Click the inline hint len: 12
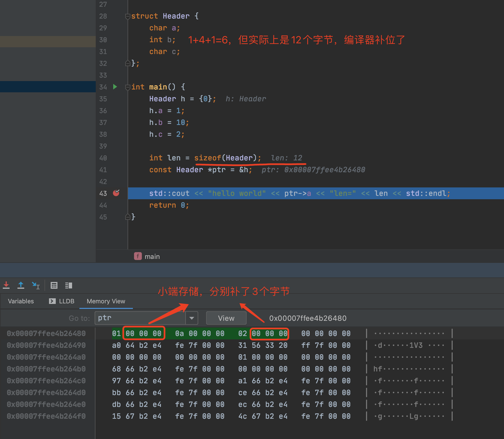 tap(286, 158)
